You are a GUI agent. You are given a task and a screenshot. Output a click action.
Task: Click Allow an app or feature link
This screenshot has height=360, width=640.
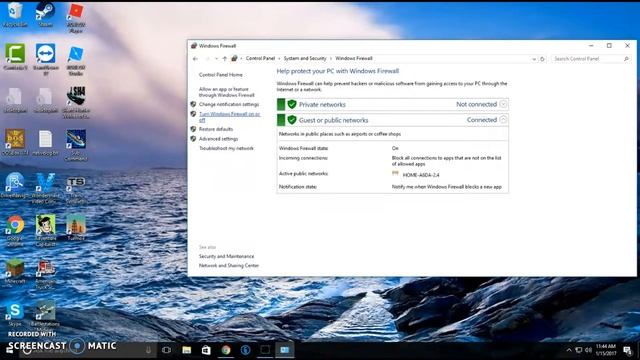click(226, 92)
